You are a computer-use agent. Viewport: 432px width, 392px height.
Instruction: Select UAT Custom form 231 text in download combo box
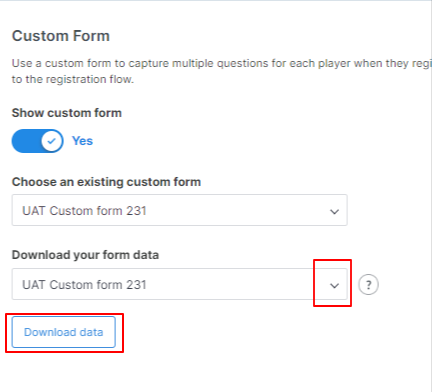pos(84,285)
